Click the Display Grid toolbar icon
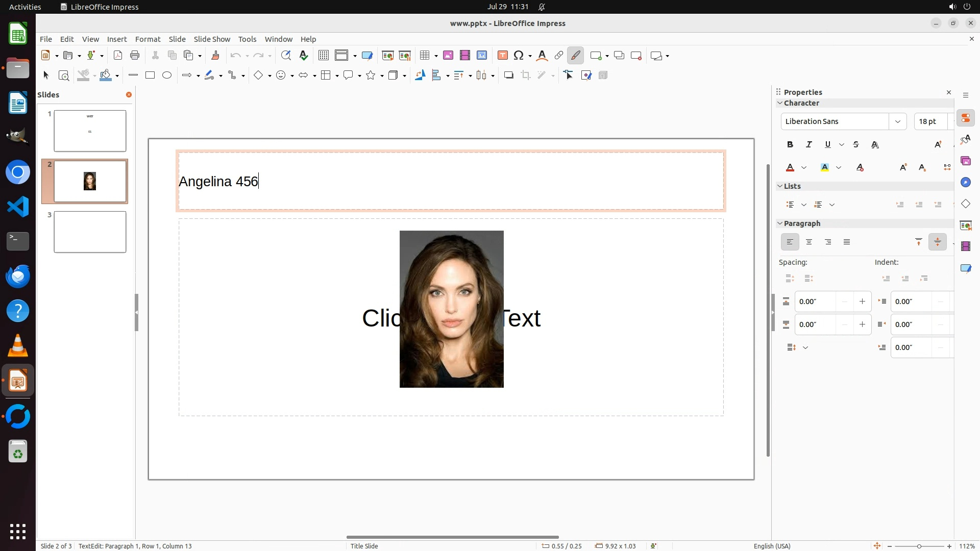Image resolution: width=980 pixels, height=551 pixels. click(x=323, y=56)
